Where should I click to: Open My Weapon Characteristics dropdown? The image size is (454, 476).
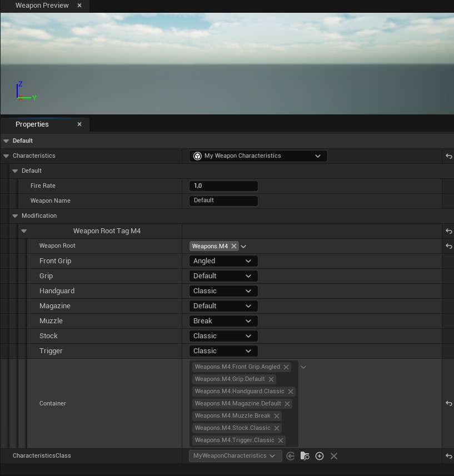coord(258,156)
